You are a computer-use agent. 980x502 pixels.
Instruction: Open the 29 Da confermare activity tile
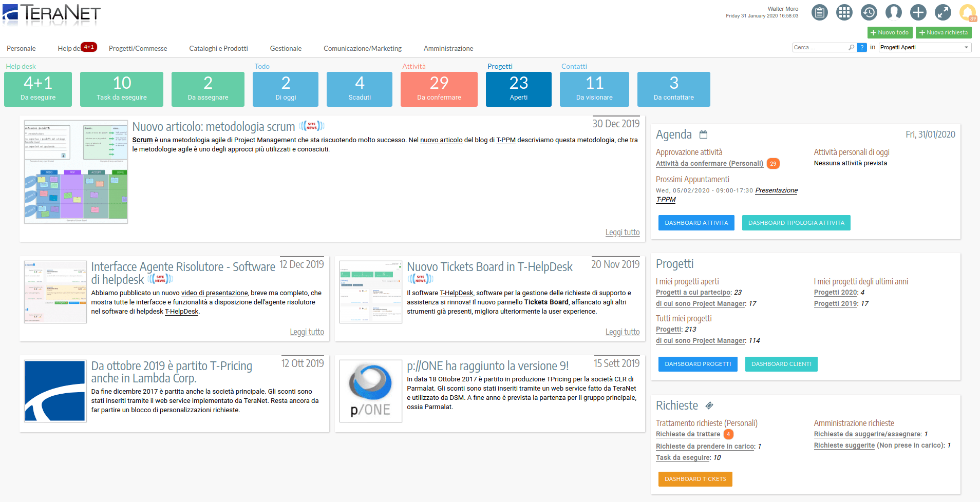click(x=439, y=89)
